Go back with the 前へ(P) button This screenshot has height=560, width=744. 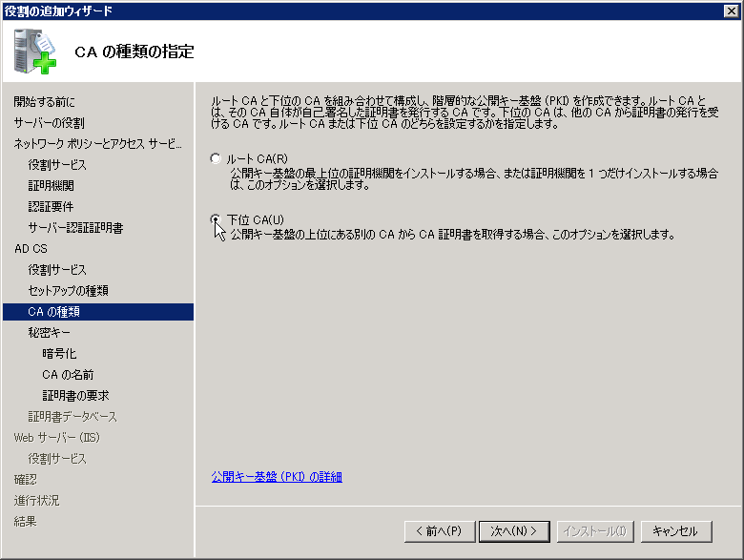pyautogui.click(x=440, y=531)
